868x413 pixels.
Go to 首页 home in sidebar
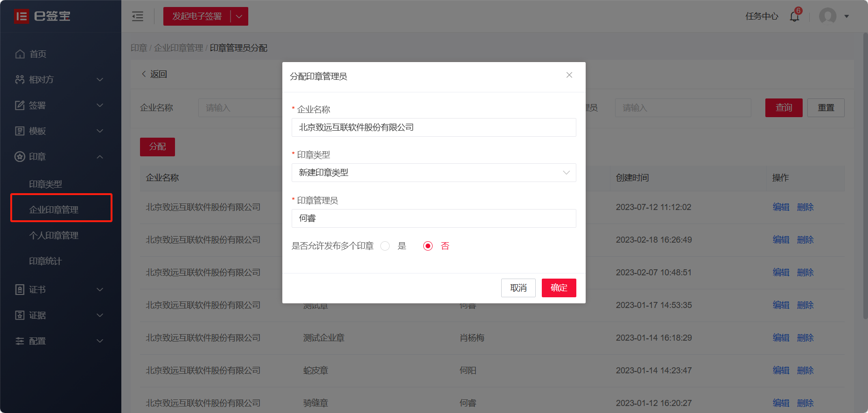[x=38, y=54]
